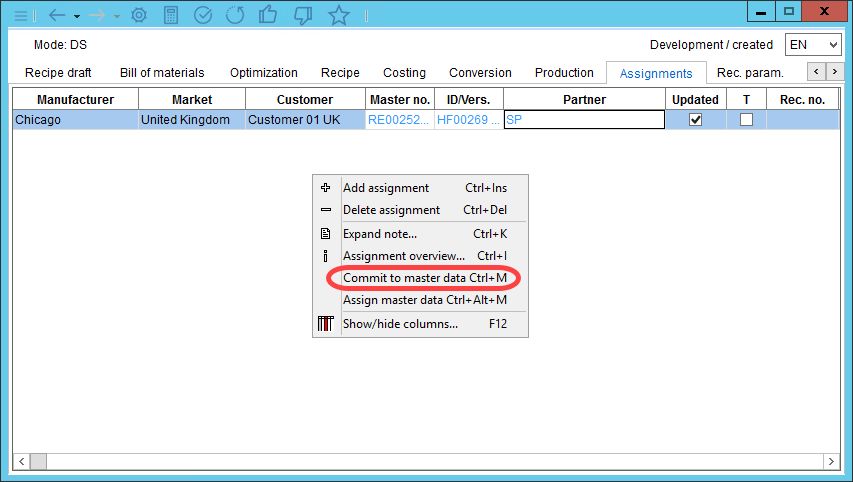Choose Assign master data menu entry
This screenshot has width=853, height=482.
click(x=421, y=300)
